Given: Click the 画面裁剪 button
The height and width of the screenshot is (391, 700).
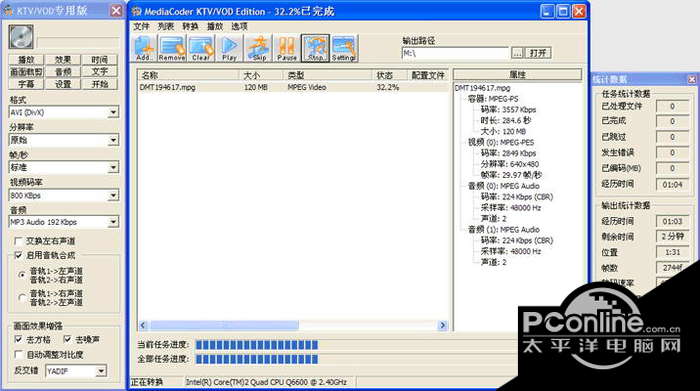Looking at the screenshot, I should tap(26, 71).
